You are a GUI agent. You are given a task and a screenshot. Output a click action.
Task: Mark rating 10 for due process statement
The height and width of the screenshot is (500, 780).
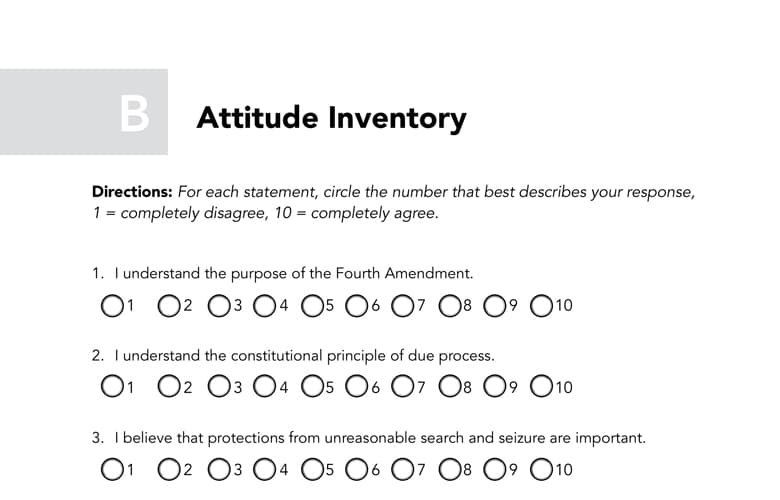(541, 386)
